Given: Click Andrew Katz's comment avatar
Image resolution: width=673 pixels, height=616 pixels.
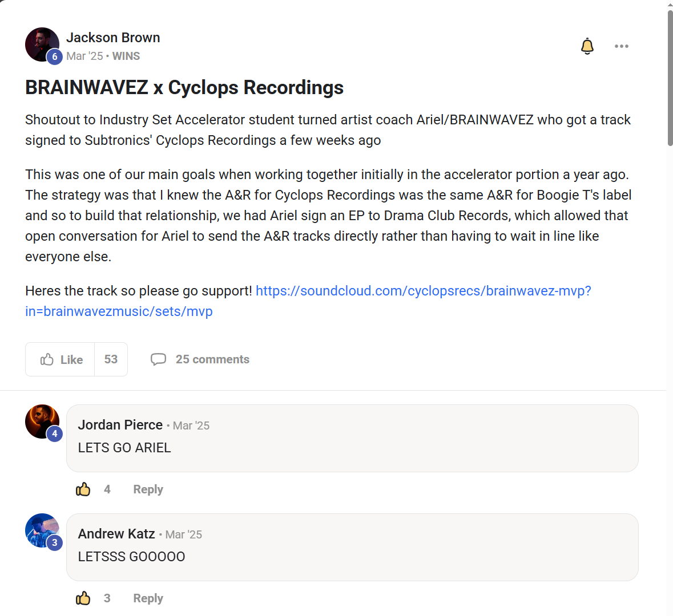Looking at the screenshot, I should point(40,529).
